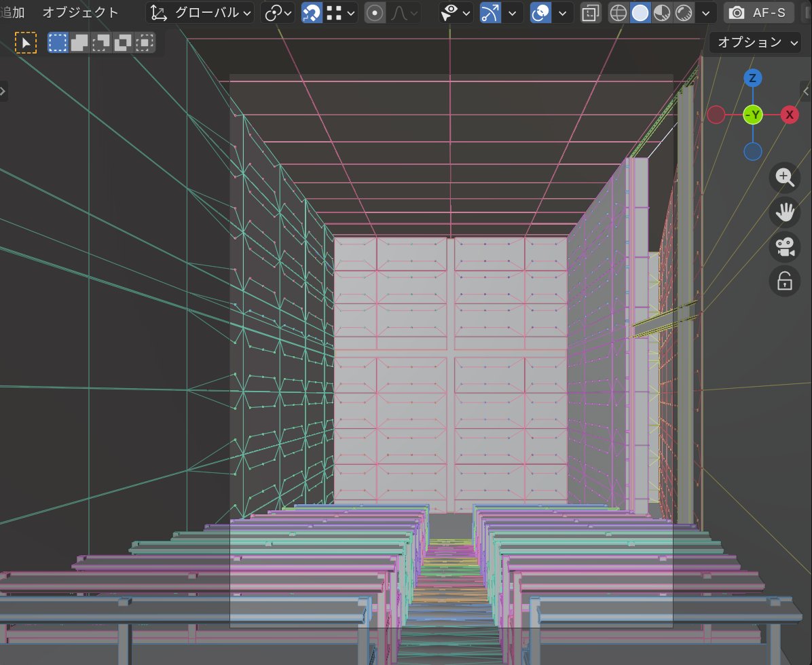The image size is (812, 665).
Task: Click the pan view hand button
Action: [785, 212]
